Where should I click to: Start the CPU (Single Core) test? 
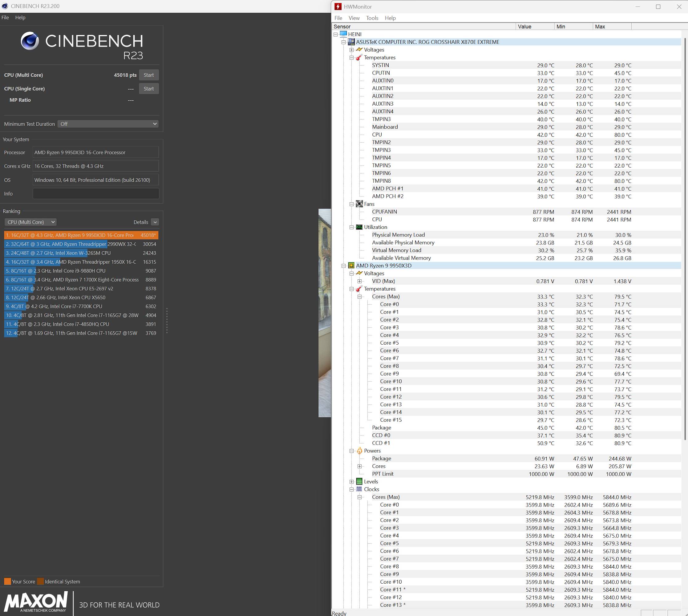click(148, 89)
